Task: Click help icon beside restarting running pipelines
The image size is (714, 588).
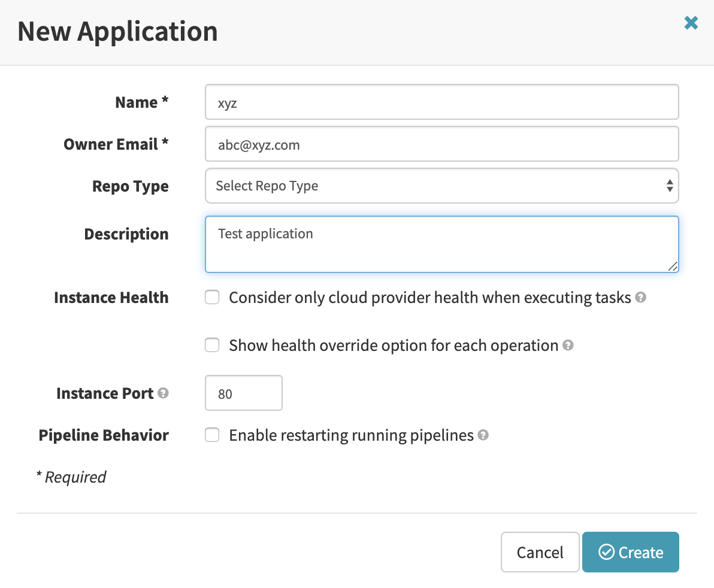Action: pos(483,435)
